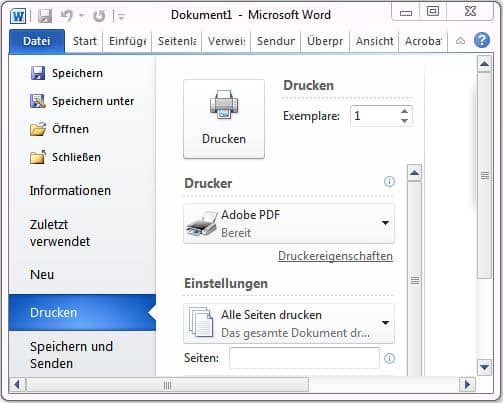Image resolution: width=503 pixels, height=403 pixels.
Task: Open Word Help with the question mark icon
Action: click(482, 40)
